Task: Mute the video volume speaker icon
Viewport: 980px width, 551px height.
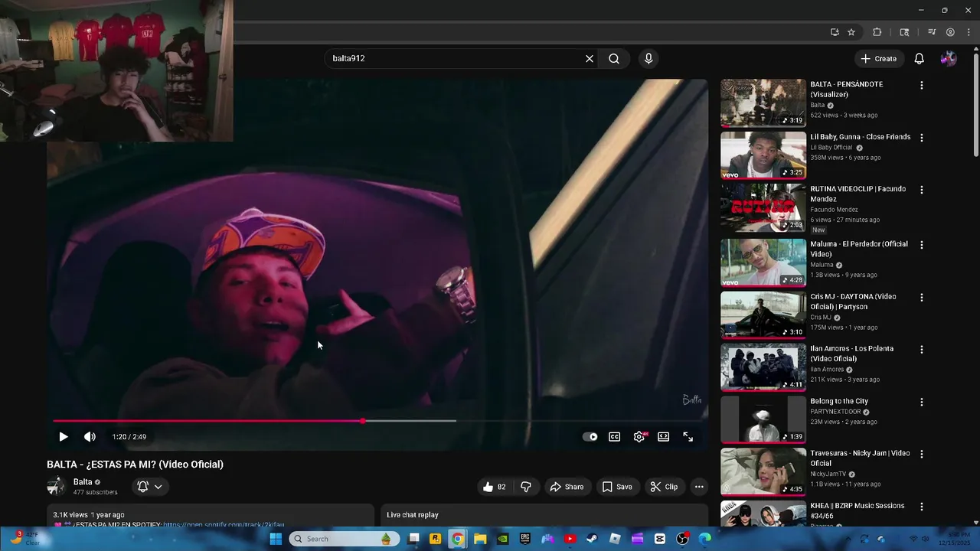Action: (90, 437)
